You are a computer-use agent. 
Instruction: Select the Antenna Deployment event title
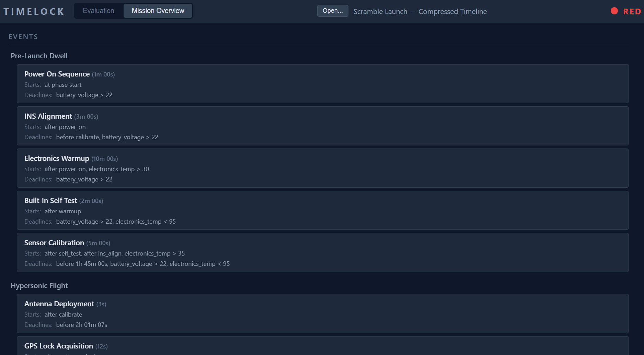(59, 304)
